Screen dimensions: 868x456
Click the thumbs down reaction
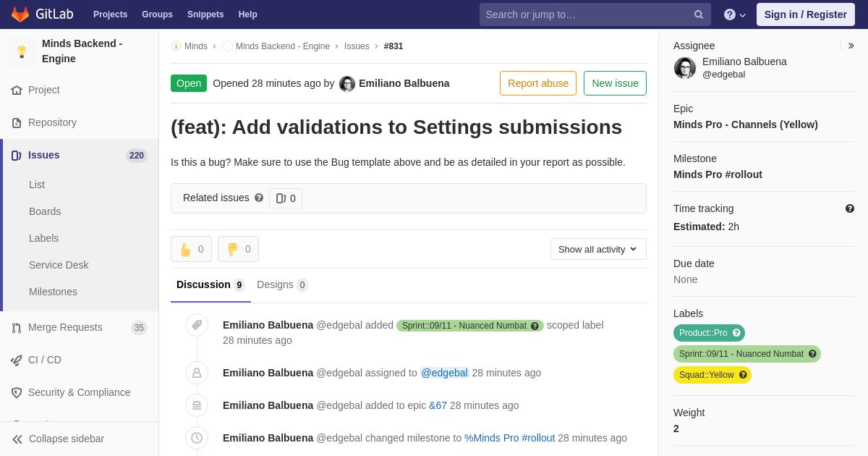[x=238, y=249]
